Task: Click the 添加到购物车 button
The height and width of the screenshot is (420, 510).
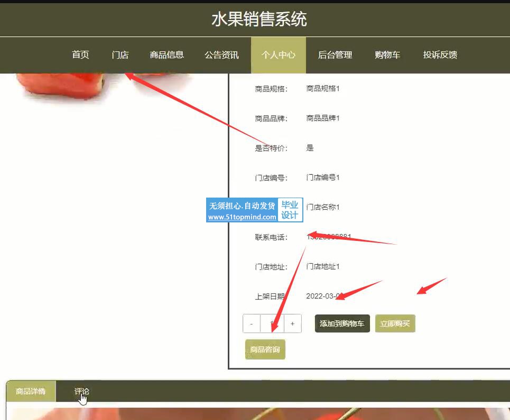Action: click(342, 323)
